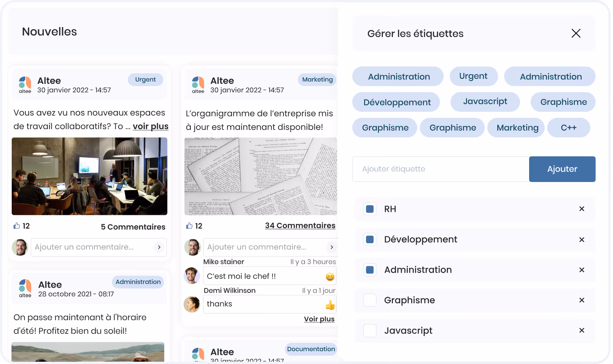The width and height of the screenshot is (613, 364).
Task: Click the Ajouter button
Action: (x=562, y=169)
